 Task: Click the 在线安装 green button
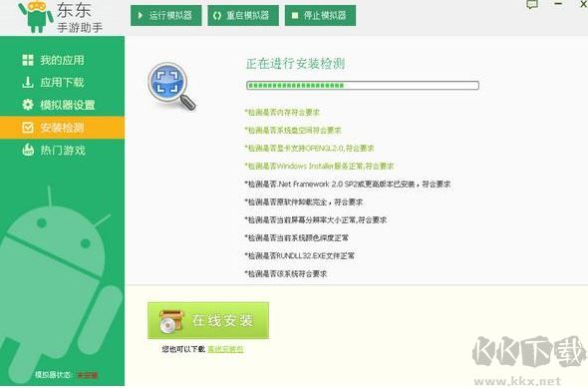click(x=208, y=321)
